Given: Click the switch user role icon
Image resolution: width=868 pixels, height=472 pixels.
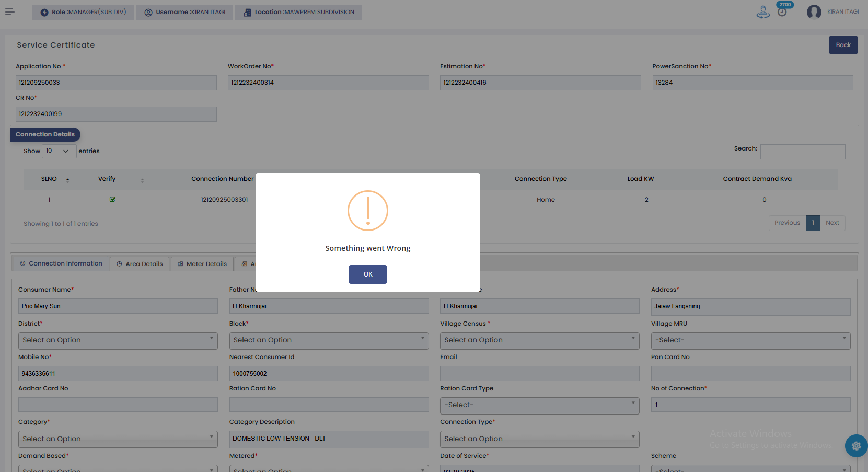Looking at the screenshot, I should coord(763,12).
